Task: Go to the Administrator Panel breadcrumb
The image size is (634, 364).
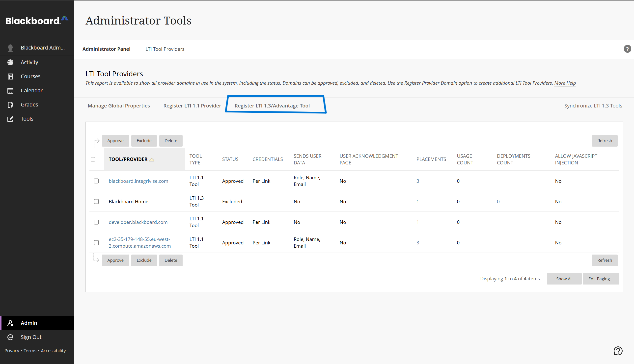Action: click(107, 49)
